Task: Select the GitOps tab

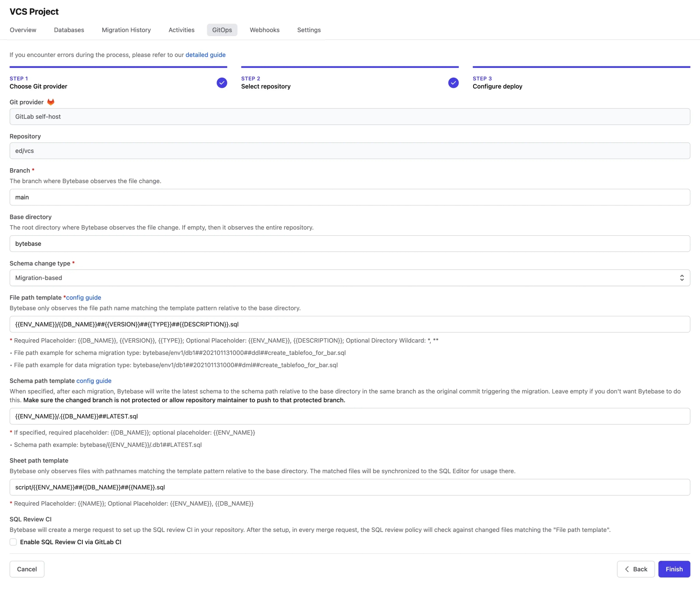Action: point(221,29)
